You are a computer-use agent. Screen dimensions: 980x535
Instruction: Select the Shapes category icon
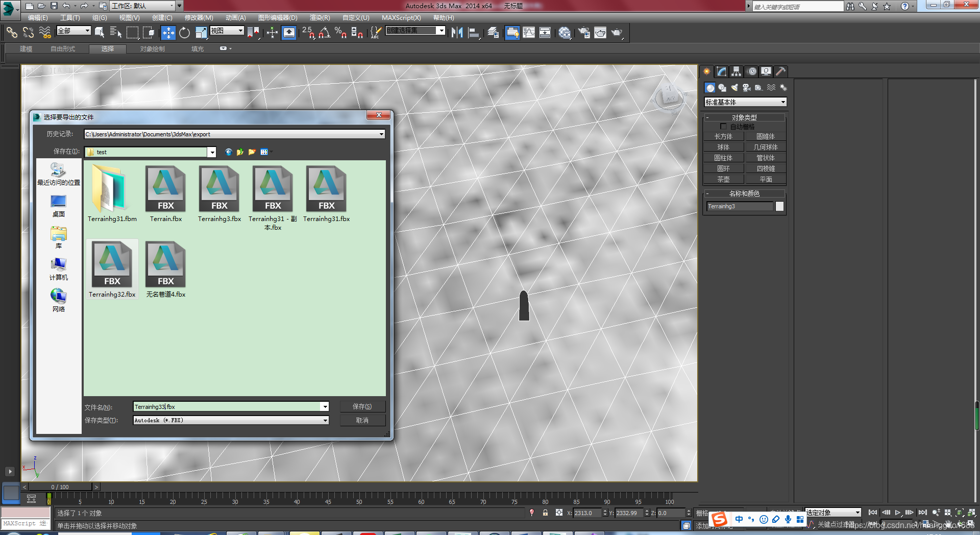point(722,88)
